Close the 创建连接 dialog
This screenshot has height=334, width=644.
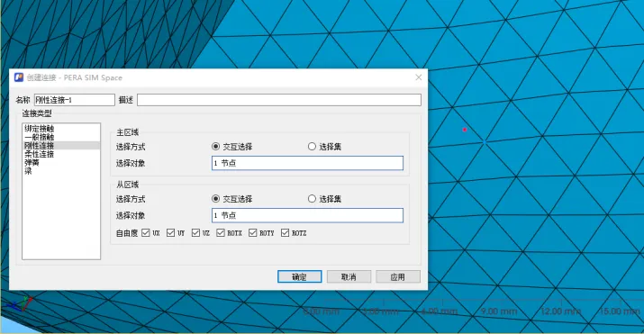tap(419, 77)
